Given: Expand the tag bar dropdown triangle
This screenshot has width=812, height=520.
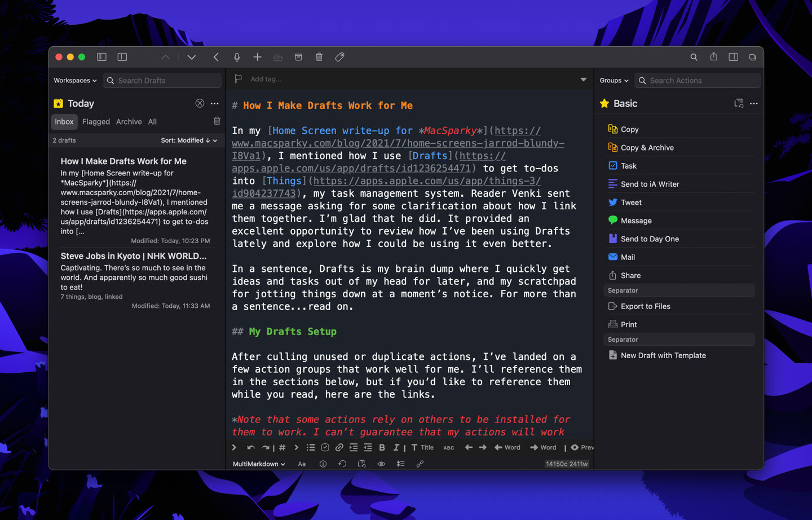Looking at the screenshot, I should (x=584, y=80).
